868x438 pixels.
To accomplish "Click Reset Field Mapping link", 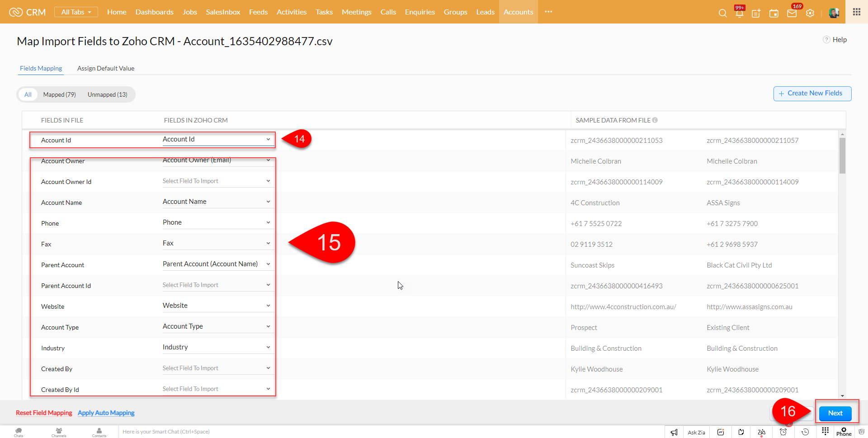I will click(44, 413).
